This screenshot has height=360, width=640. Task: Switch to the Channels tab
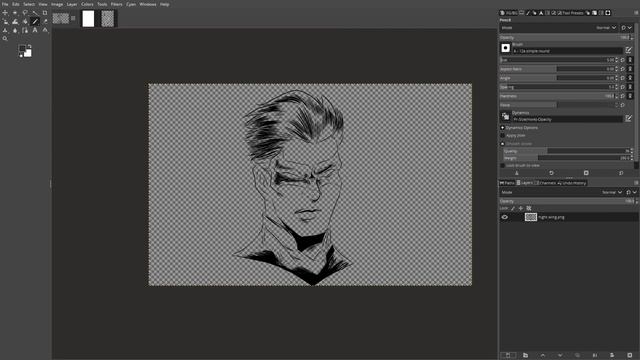click(x=545, y=183)
